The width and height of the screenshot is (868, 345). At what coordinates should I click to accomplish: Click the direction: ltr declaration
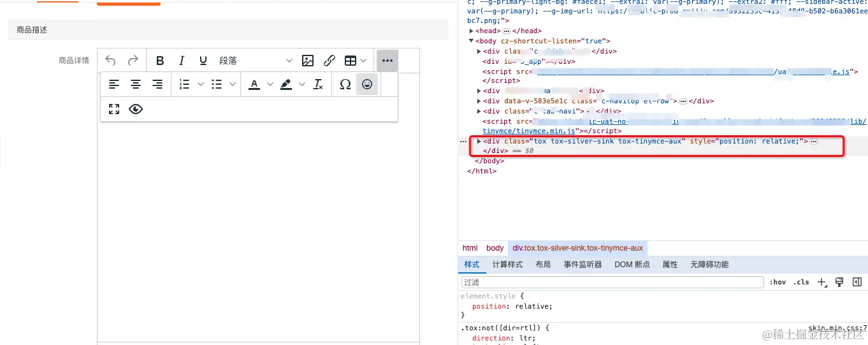coord(504,338)
